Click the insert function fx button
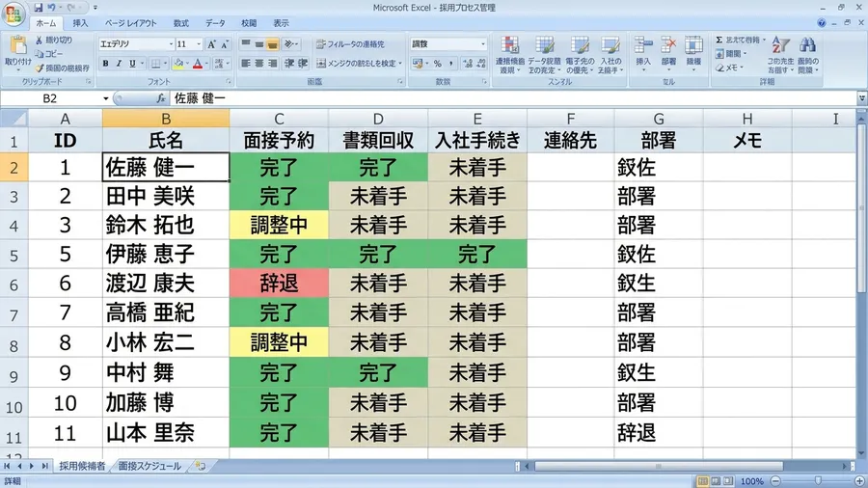Screen dimensions: 868x488 point(160,98)
